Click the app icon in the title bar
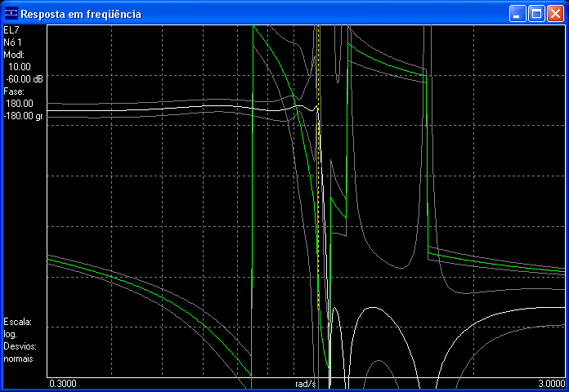Viewport: 569px width, 392px height. (x=11, y=13)
